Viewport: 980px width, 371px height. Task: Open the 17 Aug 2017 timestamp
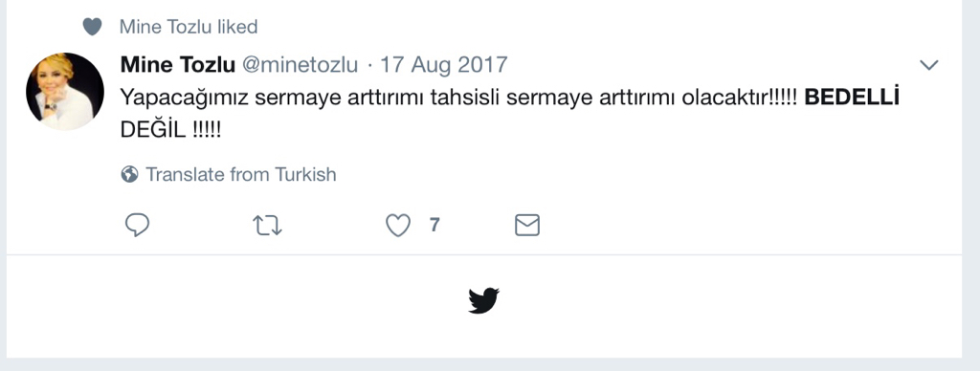pyautogui.click(x=444, y=64)
